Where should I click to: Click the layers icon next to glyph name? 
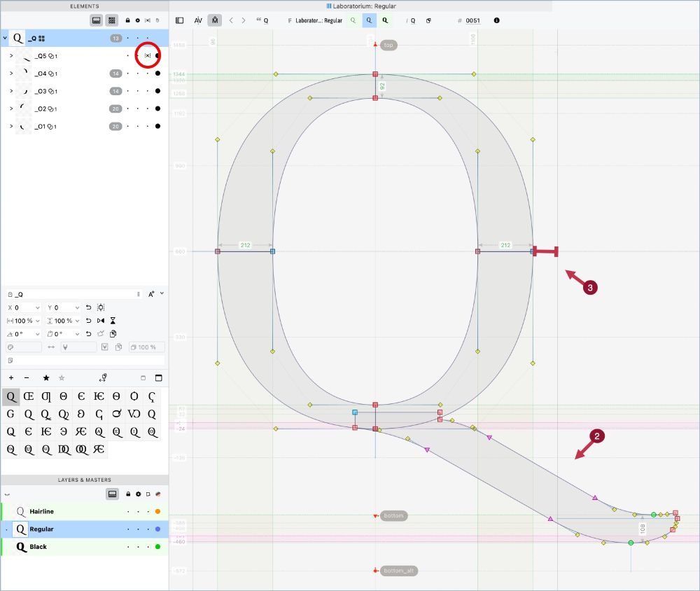428,20
